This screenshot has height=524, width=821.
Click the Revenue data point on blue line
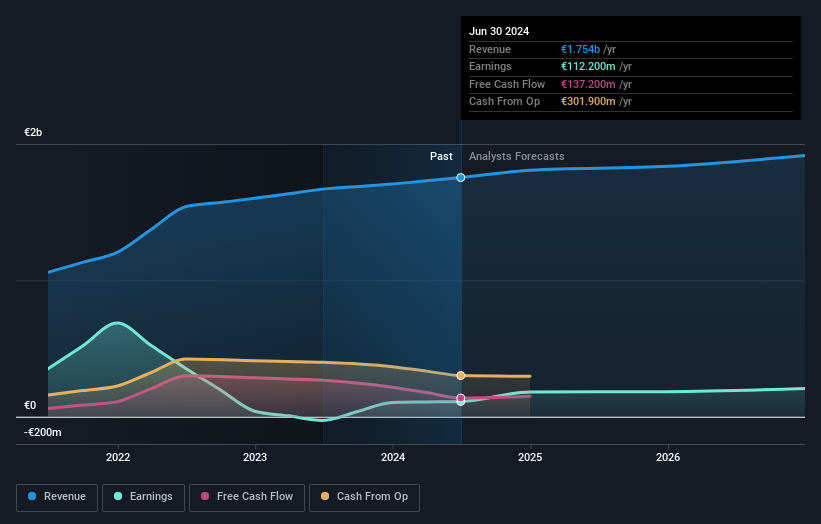tap(461, 177)
